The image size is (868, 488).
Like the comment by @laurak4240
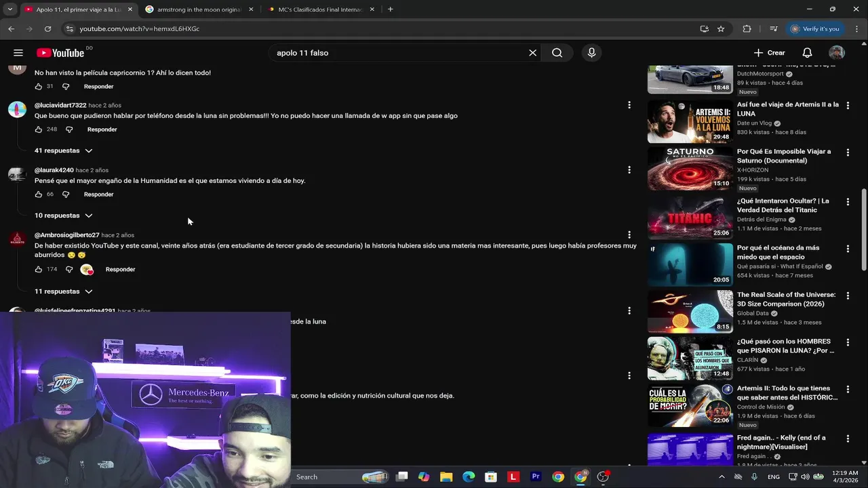[39, 195]
